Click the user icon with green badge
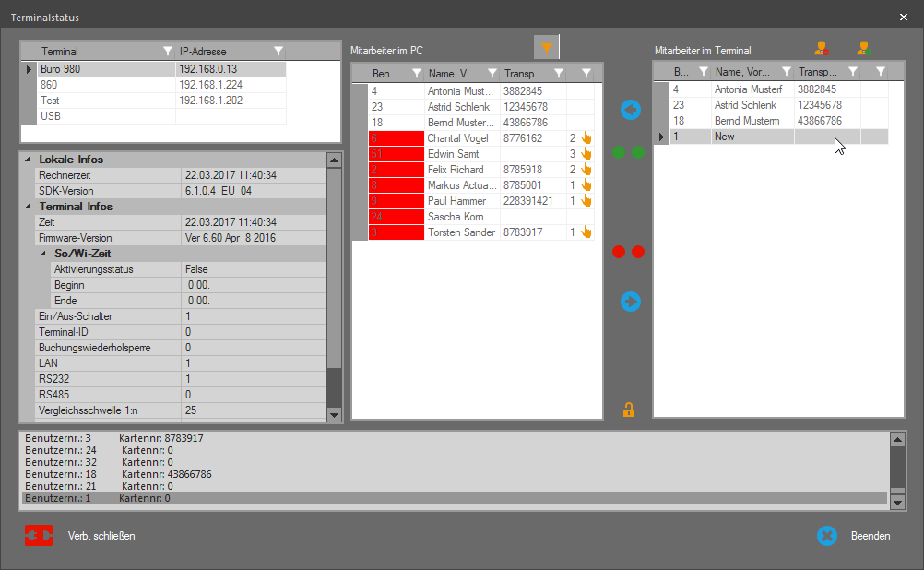Image resolution: width=924 pixels, height=570 pixels. pos(863,49)
